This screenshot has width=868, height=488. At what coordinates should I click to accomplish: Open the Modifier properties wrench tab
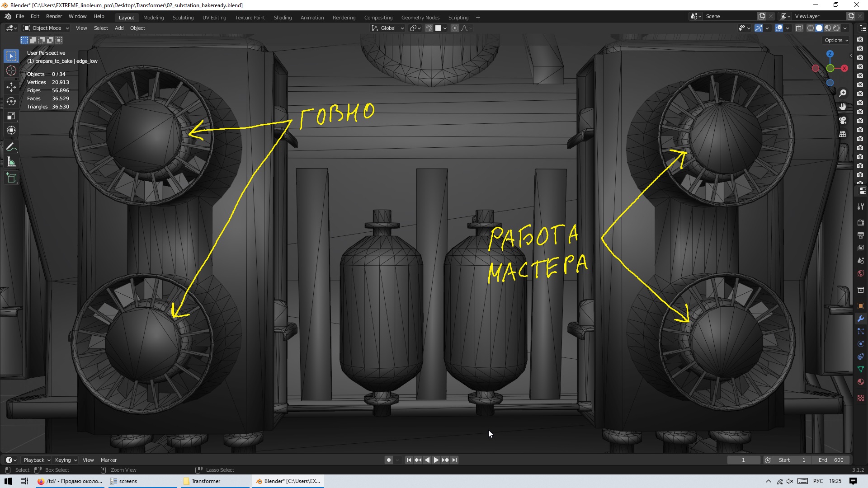pyautogui.click(x=861, y=319)
